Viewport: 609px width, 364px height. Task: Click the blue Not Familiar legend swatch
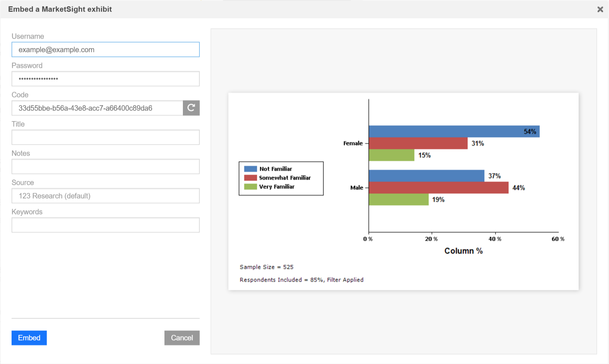click(x=250, y=169)
